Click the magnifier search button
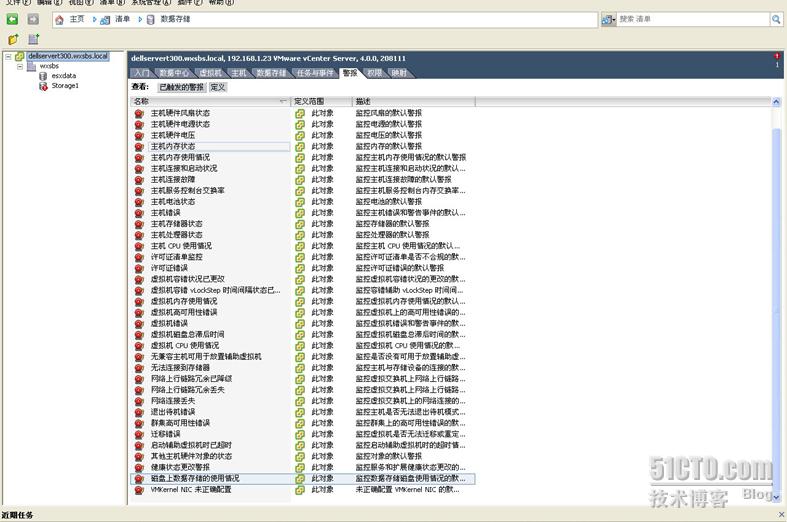Image resolution: width=787 pixels, height=522 pixels. pos(776,19)
